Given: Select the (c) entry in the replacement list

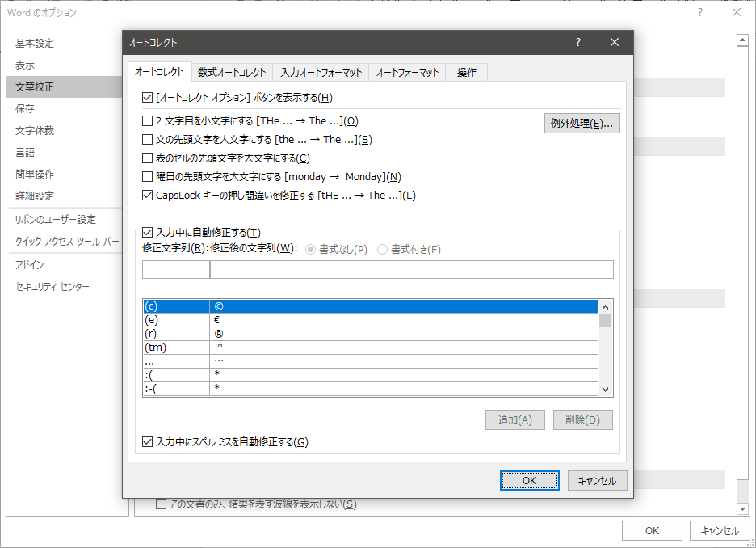Looking at the screenshot, I should 371,306.
